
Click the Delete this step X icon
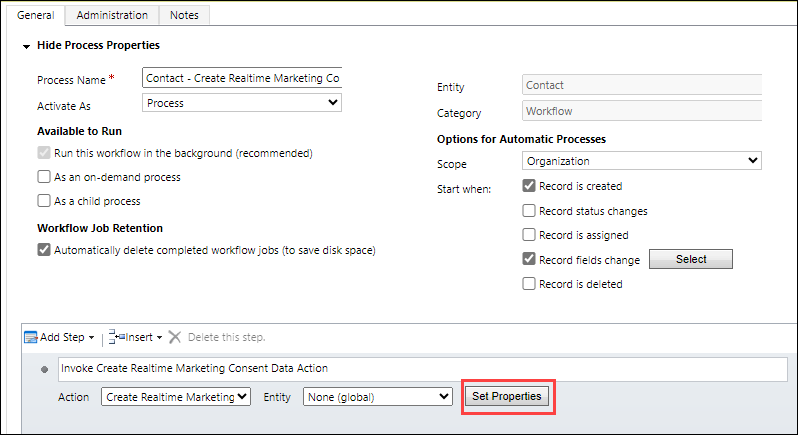pos(175,338)
